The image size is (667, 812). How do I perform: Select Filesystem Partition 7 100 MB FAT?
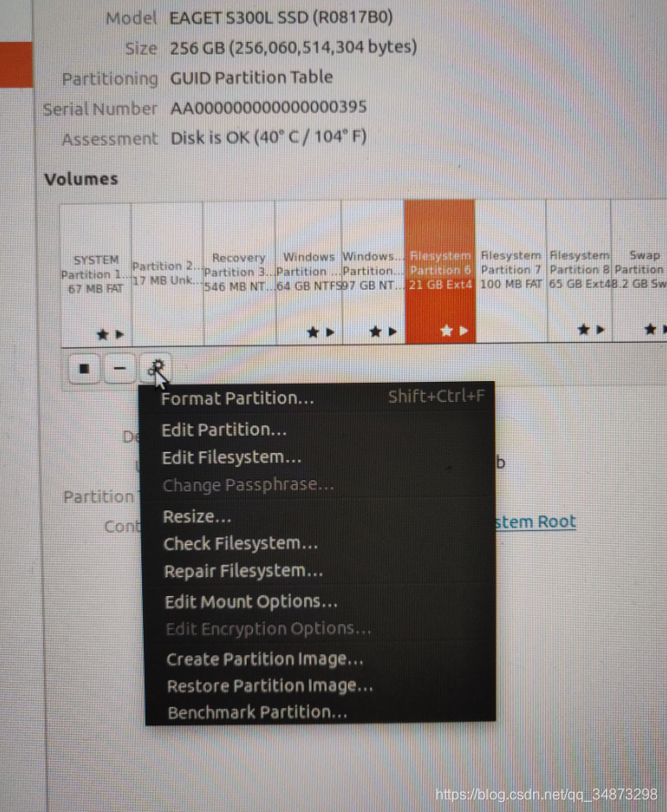click(x=510, y=271)
